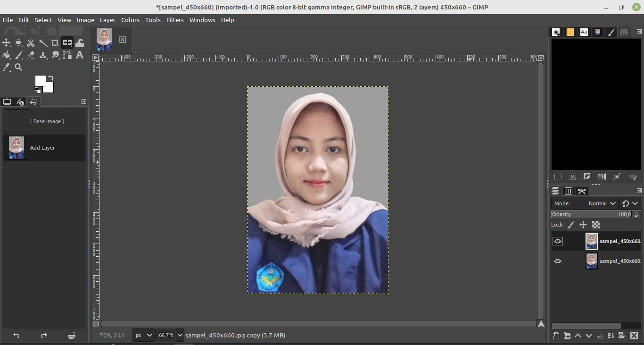Screen dimensions: 644x345
Task: Undo last action in Undo History
Action: pos(16,336)
